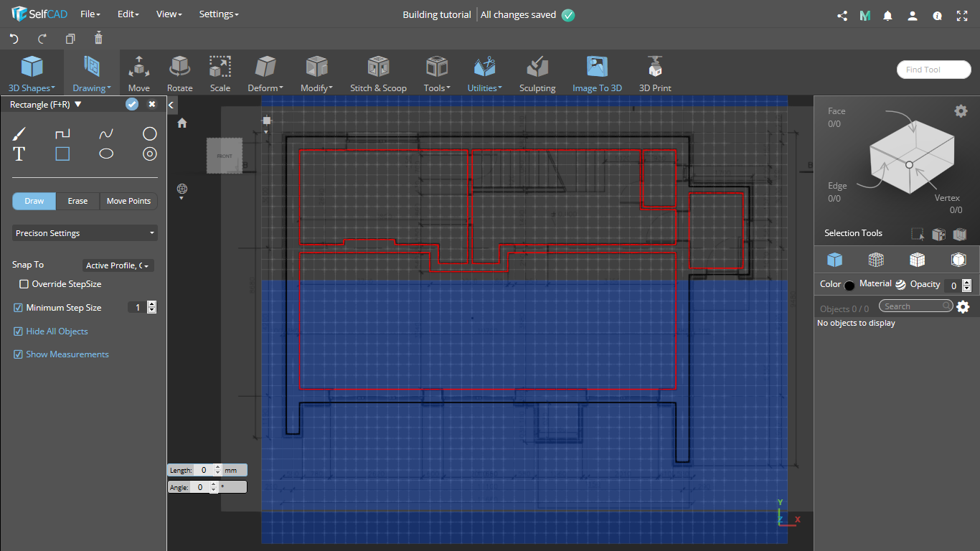Screen dimensions: 980x551
Task: Open objects list settings gear
Action: (963, 306)
